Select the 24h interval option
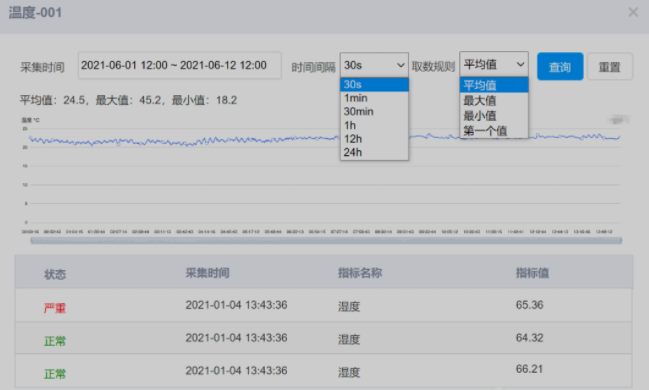This screenshot has height=390, width=649. click(374, 153)
